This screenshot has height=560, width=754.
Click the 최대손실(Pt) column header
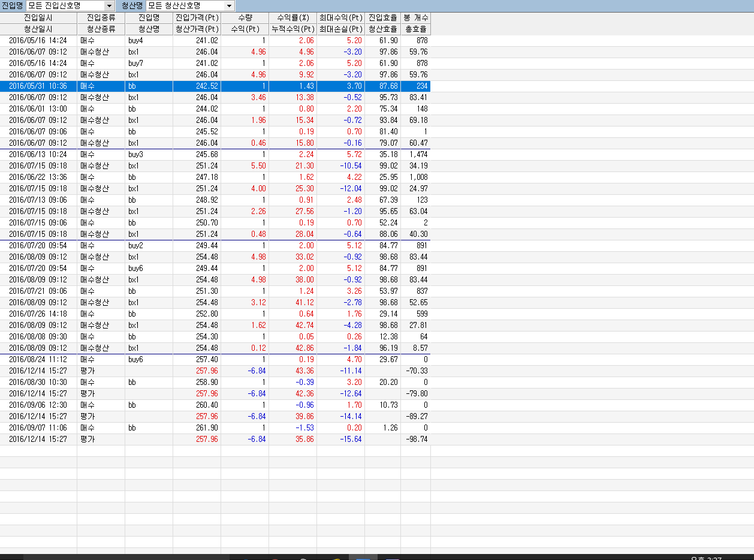340,29
